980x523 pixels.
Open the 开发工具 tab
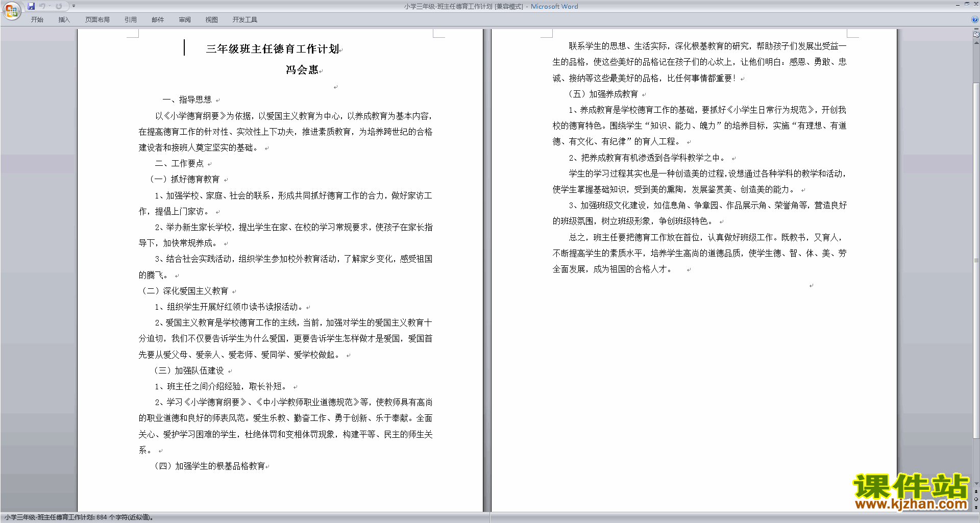click(x=245, y=19)
